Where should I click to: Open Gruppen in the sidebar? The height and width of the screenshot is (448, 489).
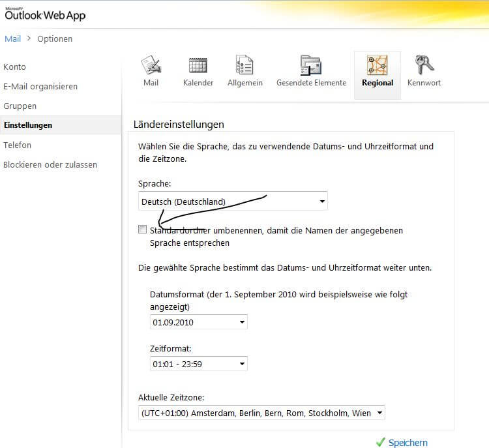[x=20, y=106]
